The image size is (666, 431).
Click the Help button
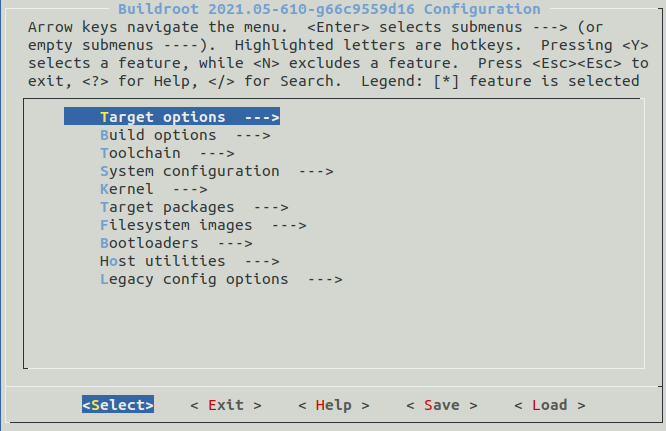334,405
